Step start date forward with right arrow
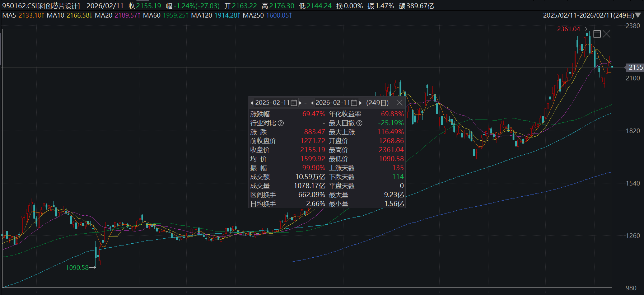 (300, 103)
